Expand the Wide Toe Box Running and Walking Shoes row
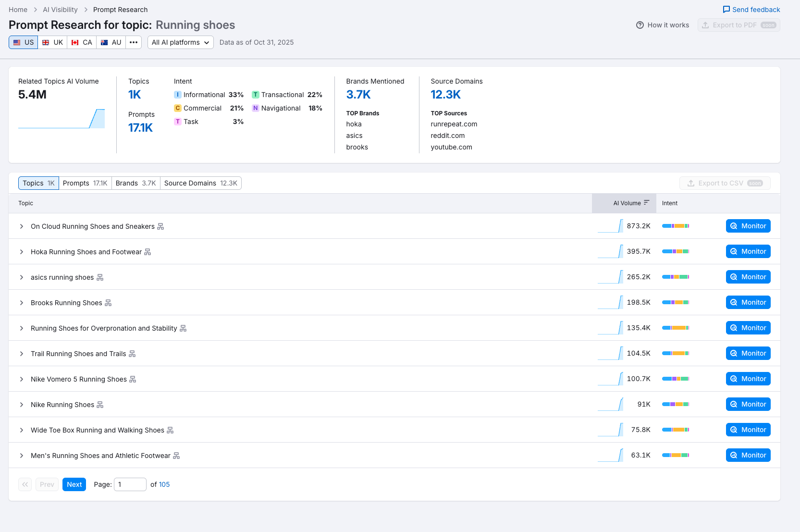The image size is (800, 532). [x=22, y=430]
